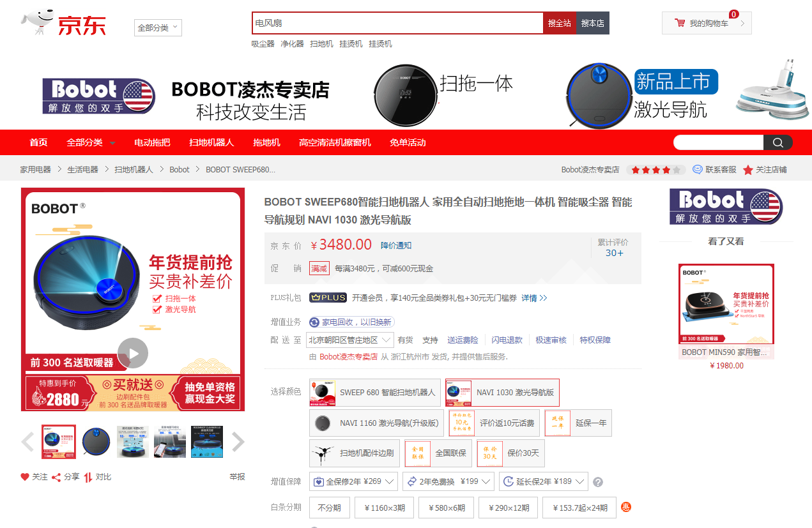The image size is (812, 528).
Task: Click 送运费险 service link
Action: pyautogui.click(x=463, y=340)
